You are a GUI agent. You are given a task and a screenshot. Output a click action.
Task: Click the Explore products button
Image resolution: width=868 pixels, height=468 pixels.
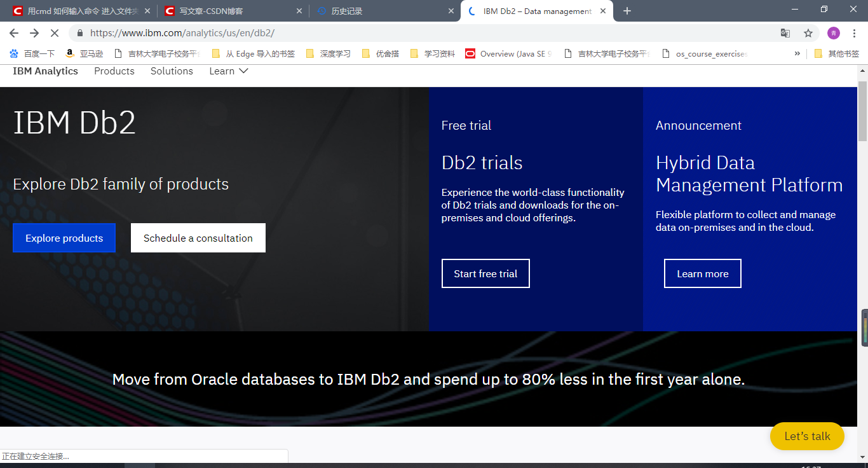(64, 238)
